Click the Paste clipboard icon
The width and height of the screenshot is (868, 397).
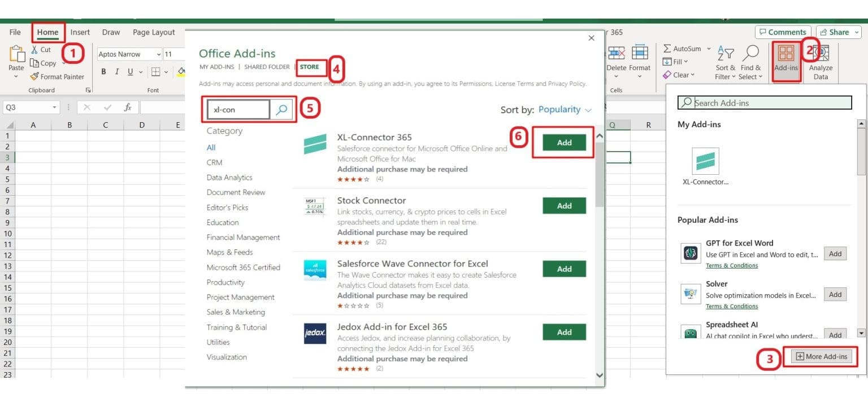pyautogui.click(x=16, y=55)
